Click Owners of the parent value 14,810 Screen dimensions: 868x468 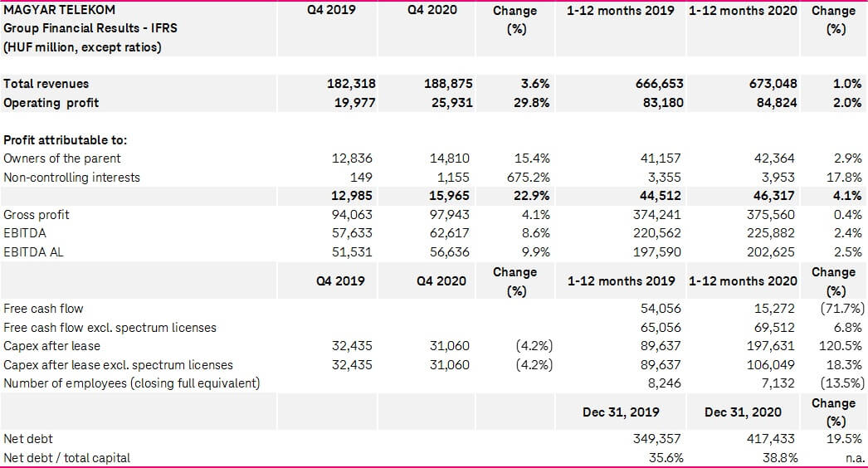(x=450, y=158)
